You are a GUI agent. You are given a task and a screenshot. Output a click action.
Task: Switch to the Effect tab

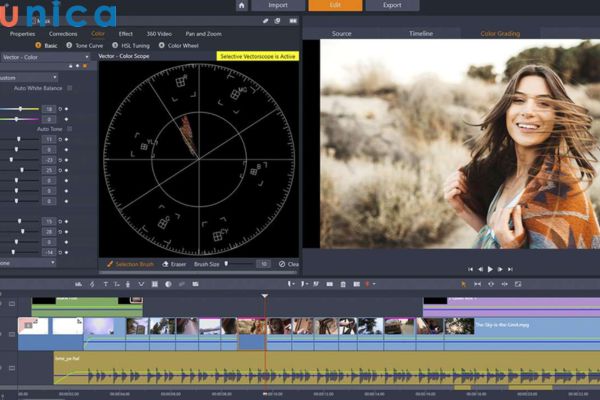[126, 34]
